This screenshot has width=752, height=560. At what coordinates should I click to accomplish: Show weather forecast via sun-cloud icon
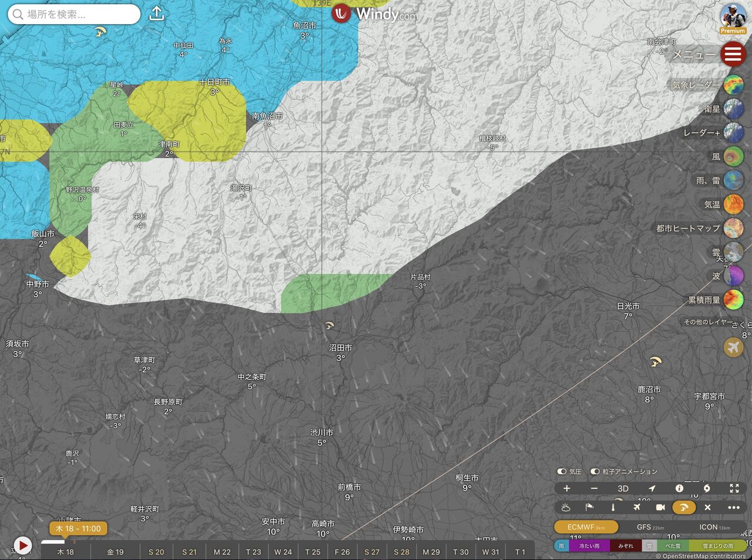[x=566, y=507]
